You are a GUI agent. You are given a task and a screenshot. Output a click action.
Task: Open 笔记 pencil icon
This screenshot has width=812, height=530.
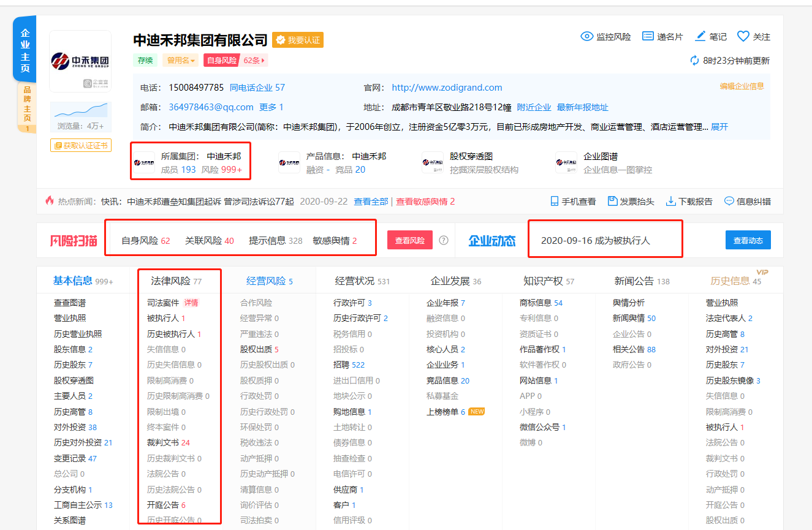tap(700, 37)
